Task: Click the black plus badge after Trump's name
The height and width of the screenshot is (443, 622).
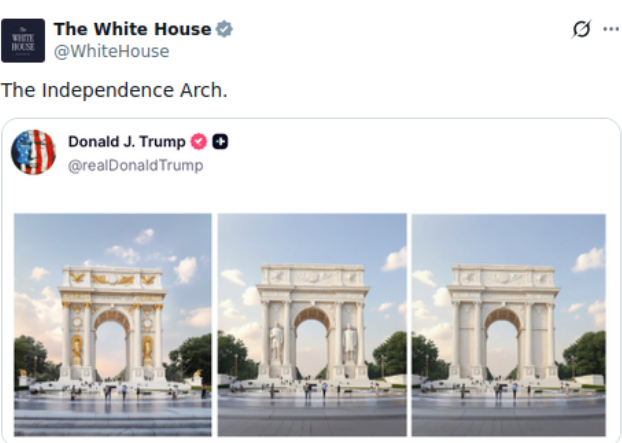Action: pos(220,142)
